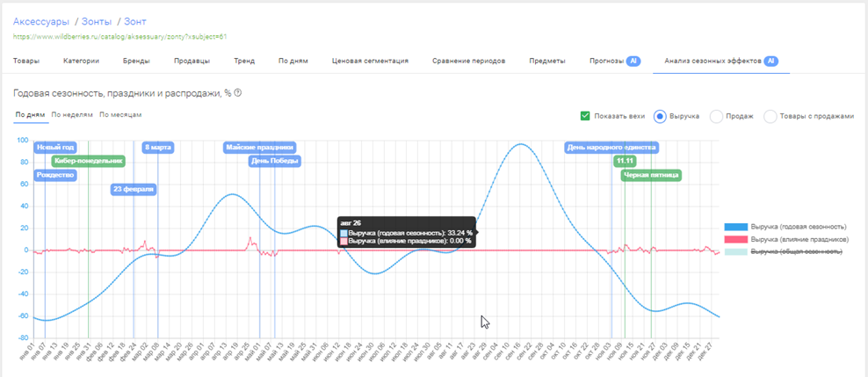The width and height of the screenshot is (868, 377).
Task: Click the 8 марта milestone label
Action: (158, 148)
